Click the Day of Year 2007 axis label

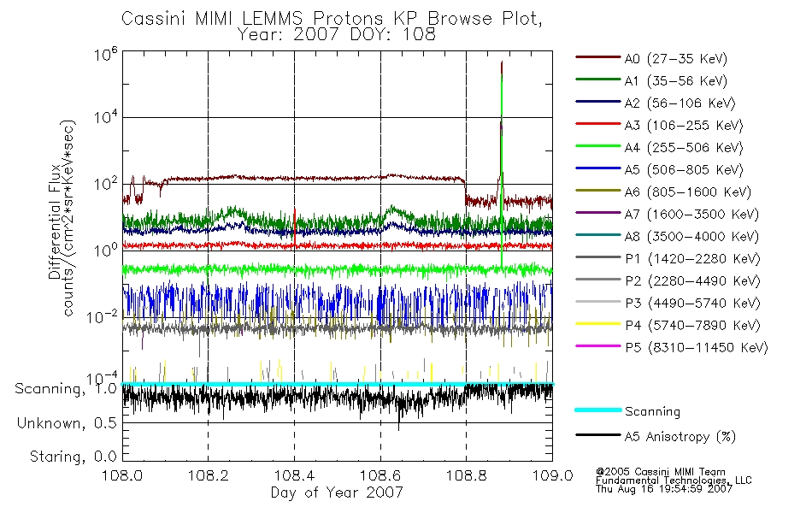pyautogui.click(x=337, y=492)
